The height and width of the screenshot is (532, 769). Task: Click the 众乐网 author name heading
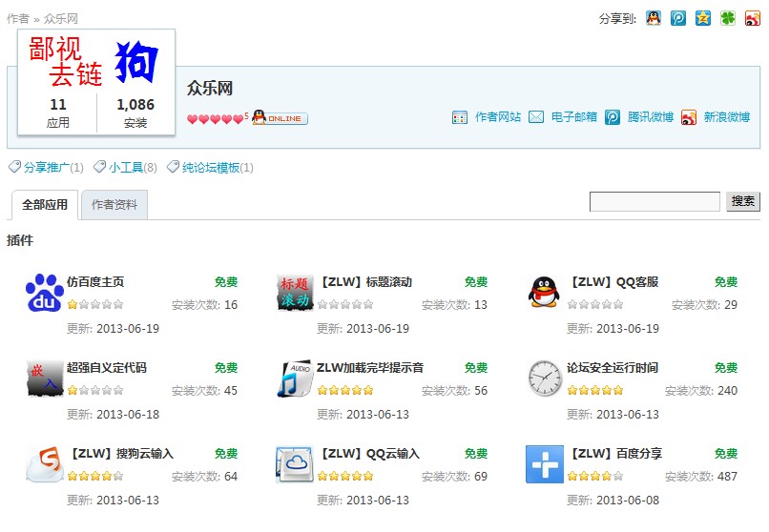point(209,89)
